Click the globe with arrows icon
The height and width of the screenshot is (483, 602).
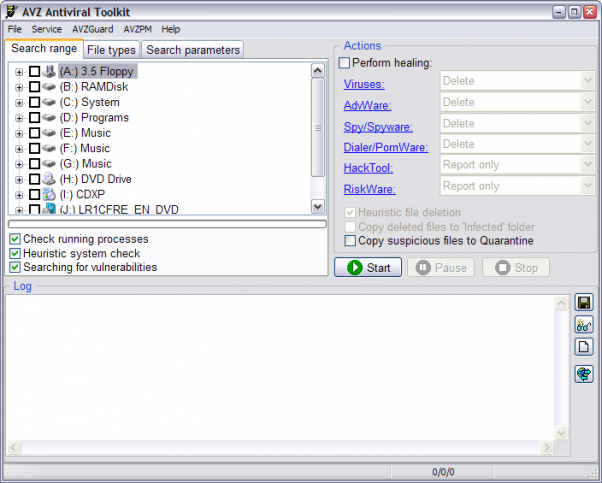point(585,374)
